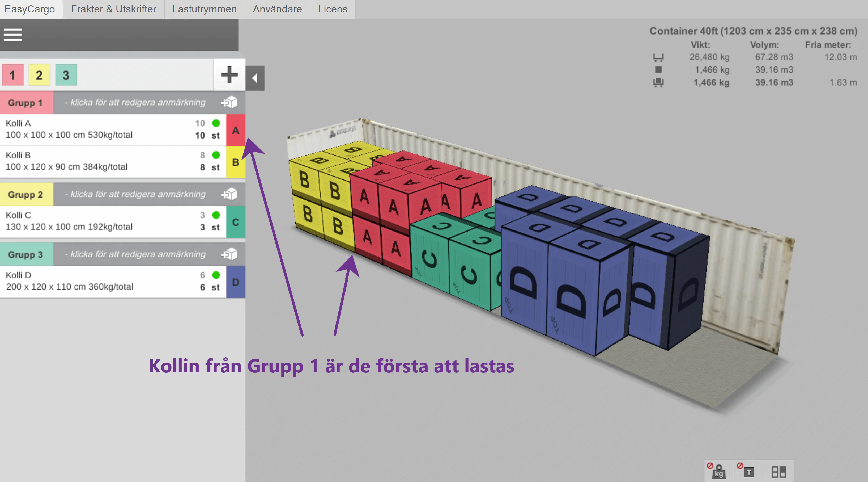Click green C color tag
The height and width of the screenshot is (482, 868).
[236, 222]
